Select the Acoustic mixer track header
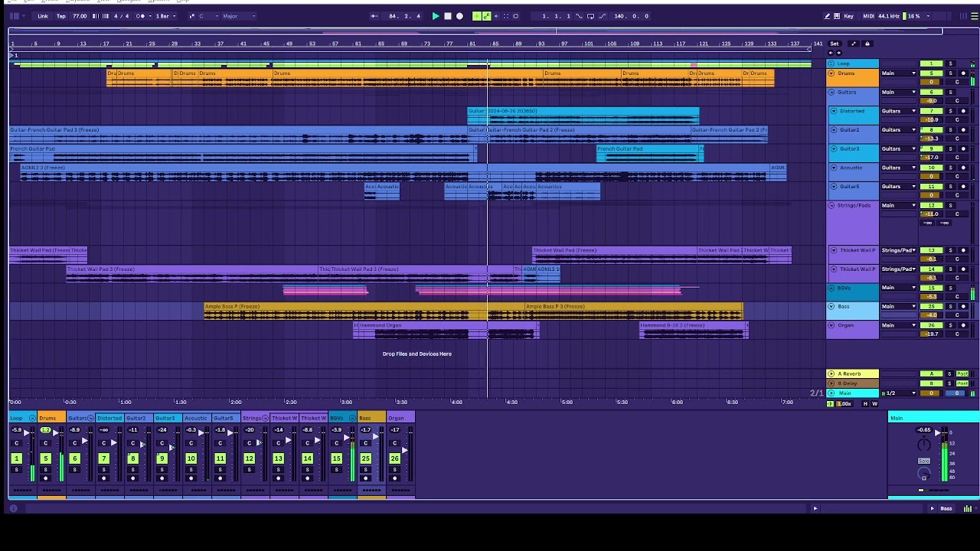The width and height of the screenshot is (980, 551). pos(195,418)
